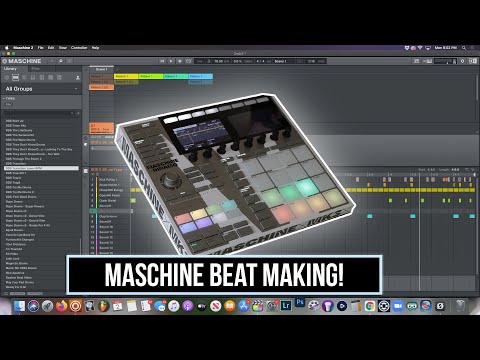This screenshot has width=480, height=360.
Task: Open the View menu
Action: coord(63,48)
